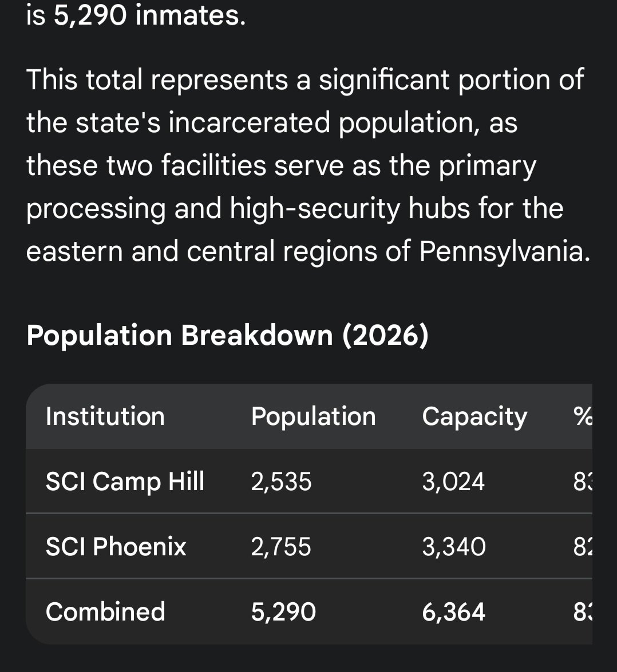The width and height of the screenshot is (617, 672).
Task: Select the Capacity column header
Action: pyautogui.click(x=474, y=417)
